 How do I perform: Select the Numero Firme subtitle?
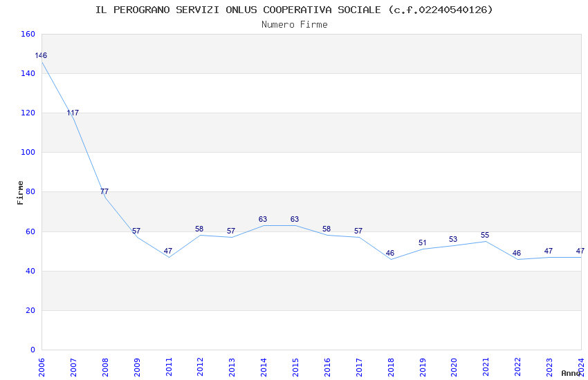tap(295, 25)
